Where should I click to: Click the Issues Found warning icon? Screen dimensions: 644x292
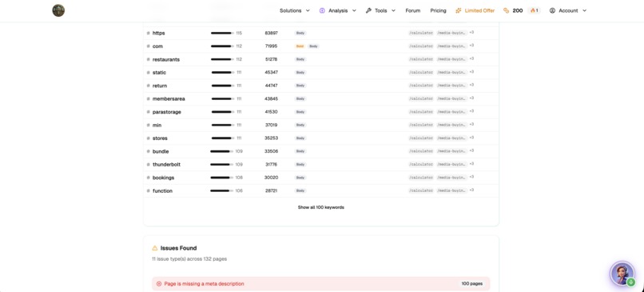click(x=155, y=248)
